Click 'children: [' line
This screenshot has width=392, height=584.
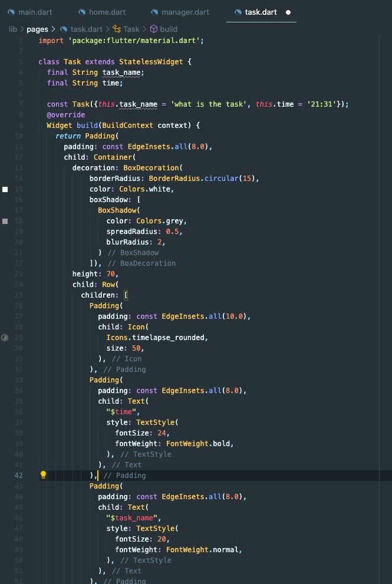coord(104,295)
